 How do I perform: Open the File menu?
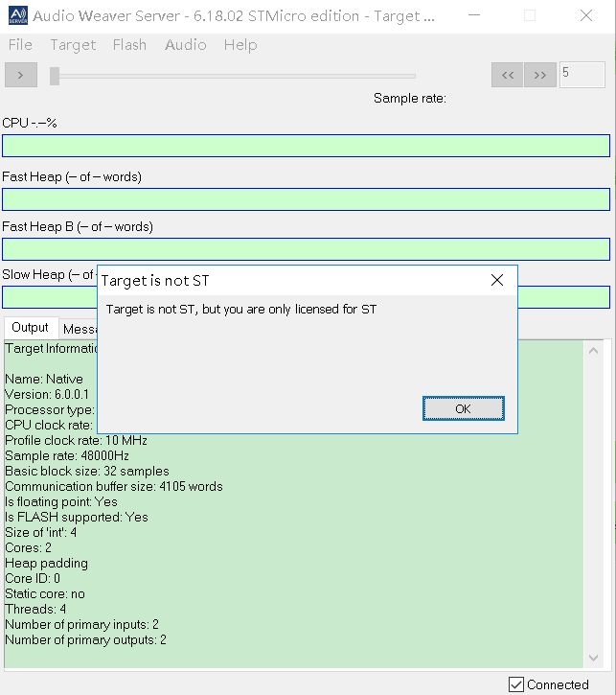coord(20,45)
